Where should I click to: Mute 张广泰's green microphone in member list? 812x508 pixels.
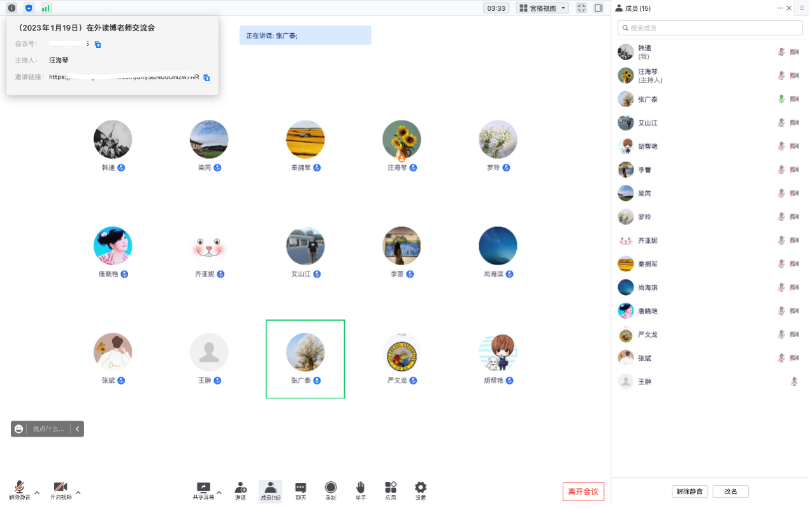pyautogui.click(x=781, y=99)
